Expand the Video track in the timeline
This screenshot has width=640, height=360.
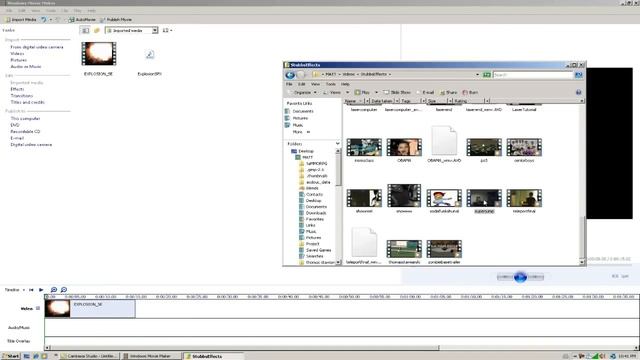click(x=38, y=308)
